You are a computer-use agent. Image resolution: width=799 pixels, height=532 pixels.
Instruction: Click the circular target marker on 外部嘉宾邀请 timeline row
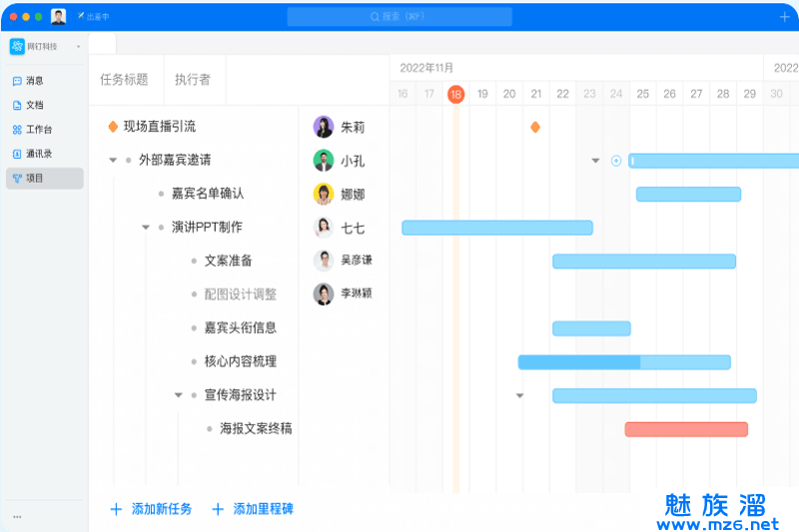coord(616,161)
